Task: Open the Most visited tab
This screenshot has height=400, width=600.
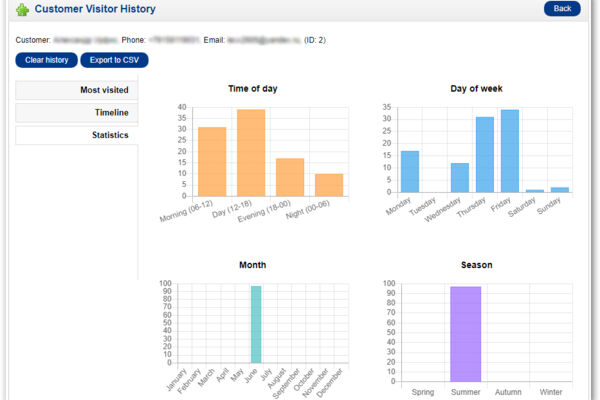Action: tap(77, 90)
